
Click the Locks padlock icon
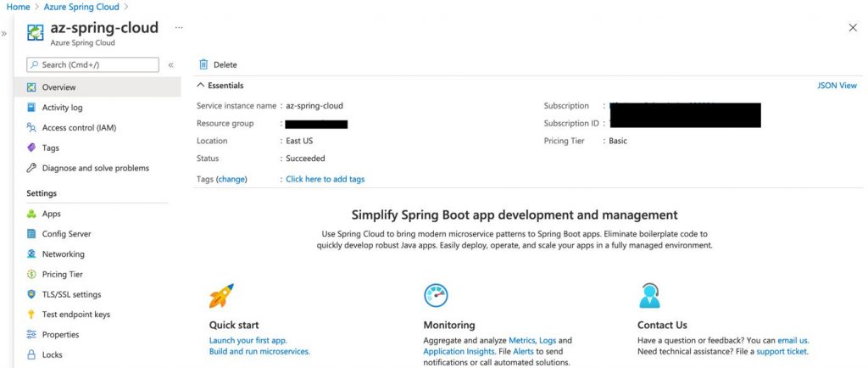[x=31, y=354]
